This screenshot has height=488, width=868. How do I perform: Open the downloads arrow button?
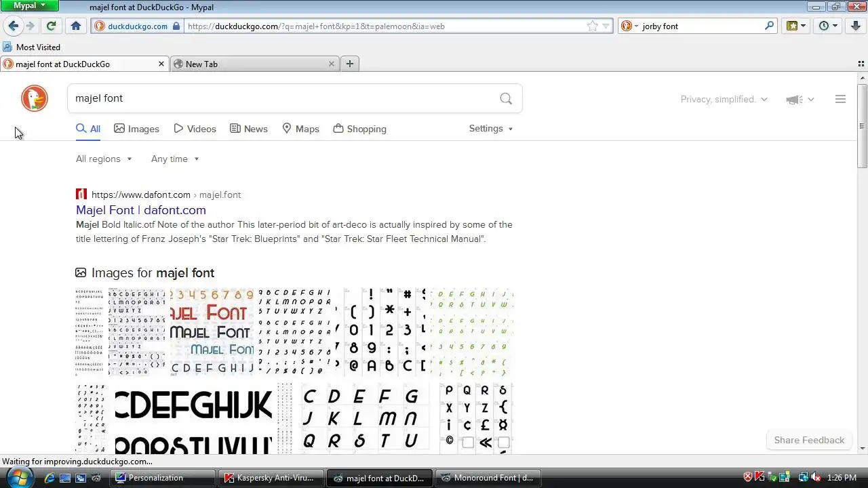856,26
